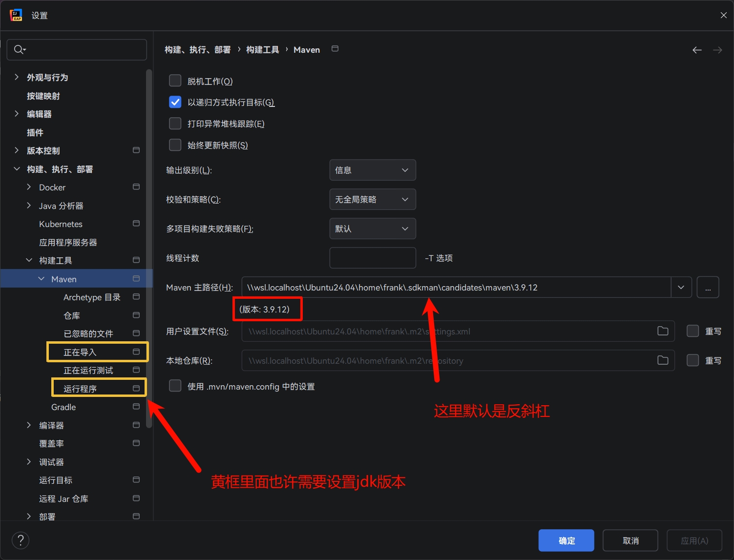The width and height of the screenshot is (734, 560).
Task: Select 按键映射 in settings tree
Action: (x=43, y=96)
